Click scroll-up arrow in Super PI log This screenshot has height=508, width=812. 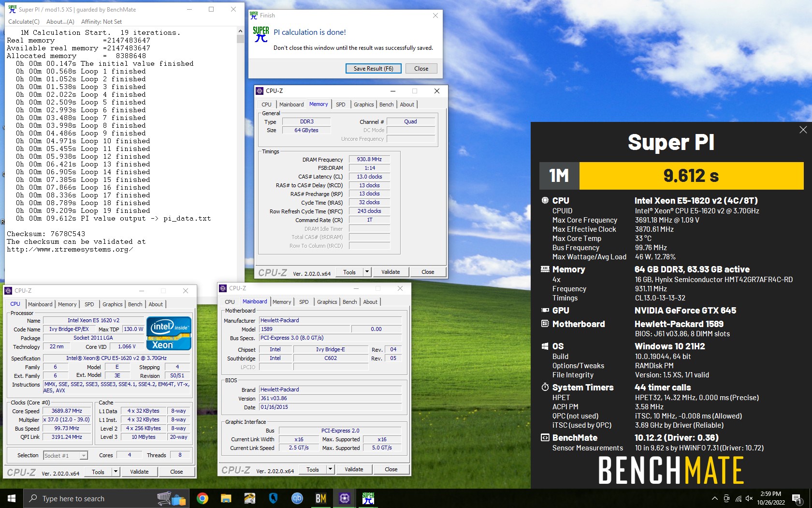[x=240, y=31]
